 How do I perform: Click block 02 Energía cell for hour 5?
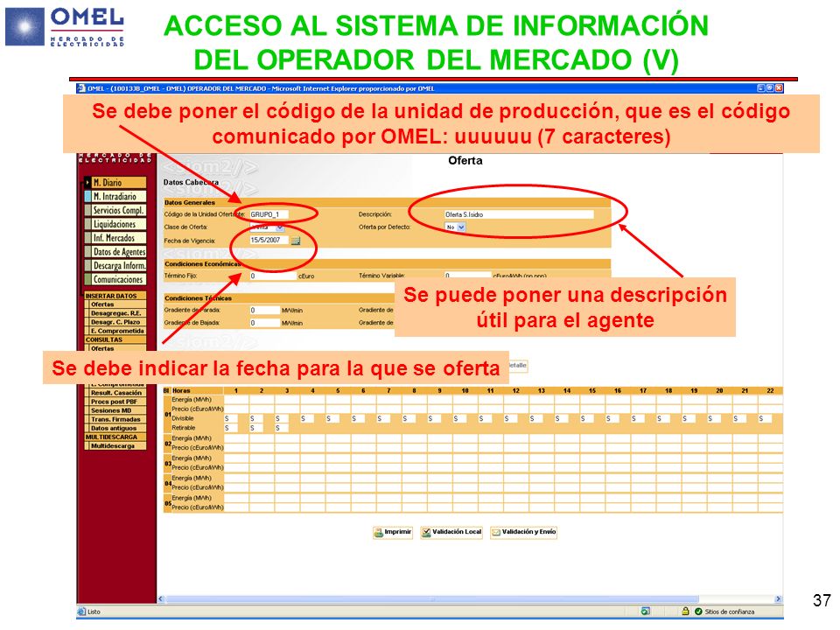[x=338, y=438]
